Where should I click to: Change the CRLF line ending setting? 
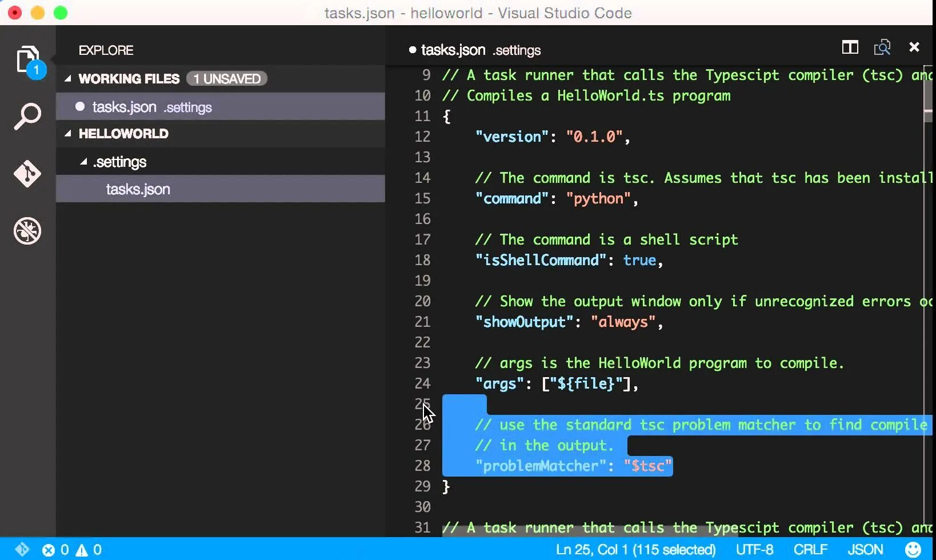[x=810, y=550]
